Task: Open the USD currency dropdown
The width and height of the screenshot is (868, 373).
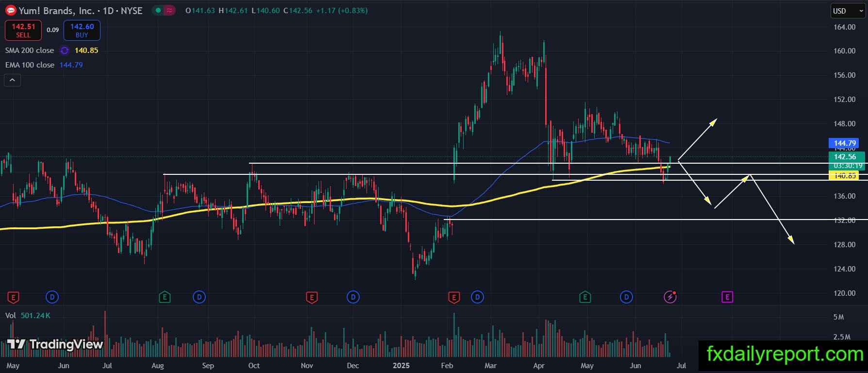Action: pyautogui.click(x=848, y=11)
